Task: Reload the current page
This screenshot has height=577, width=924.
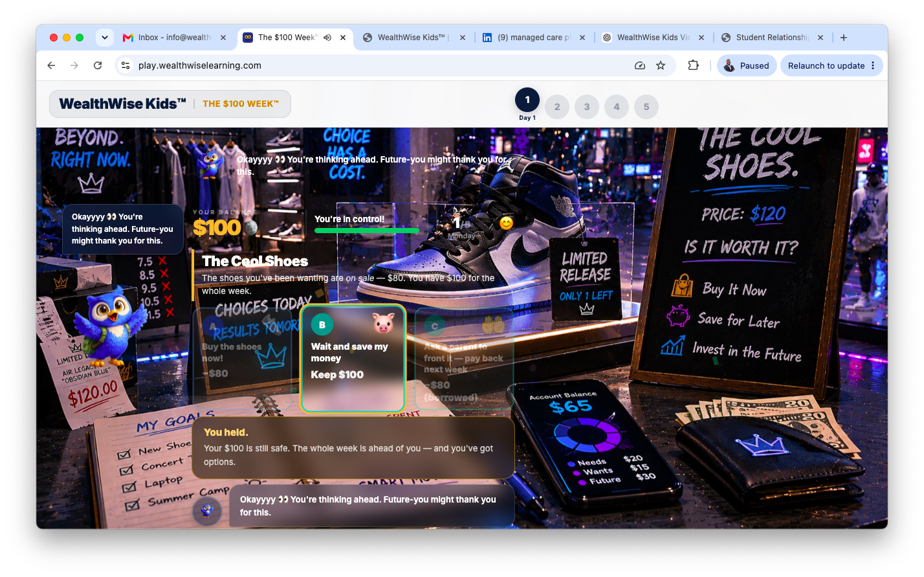Action: [98, 65]
